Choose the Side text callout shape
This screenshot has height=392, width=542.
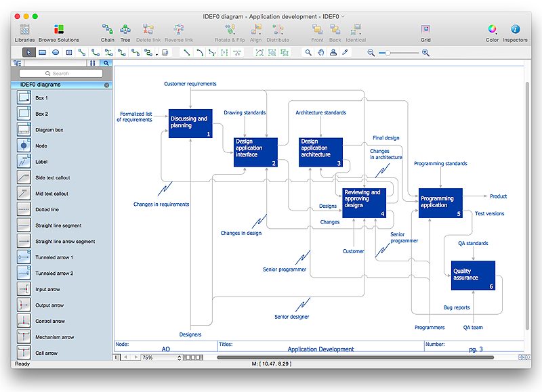(x=24, y=177)
